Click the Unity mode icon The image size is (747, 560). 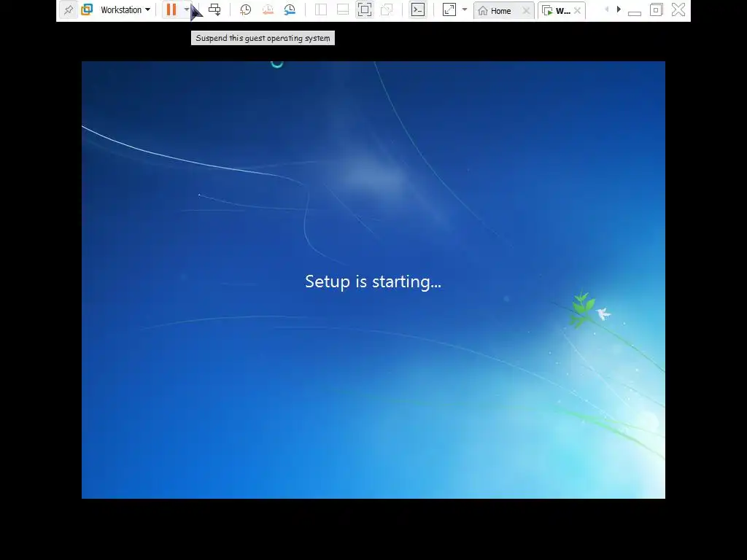[387, 9]
